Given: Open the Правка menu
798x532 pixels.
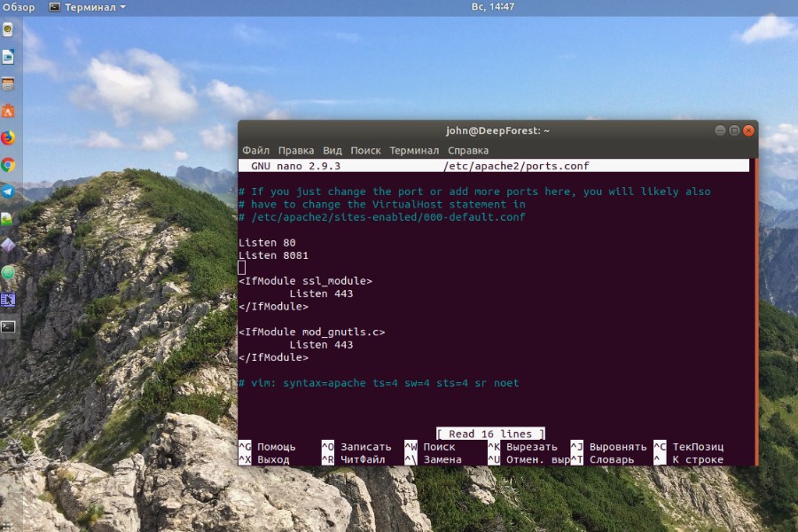Looking at the screenshot, I should point(295,151).
